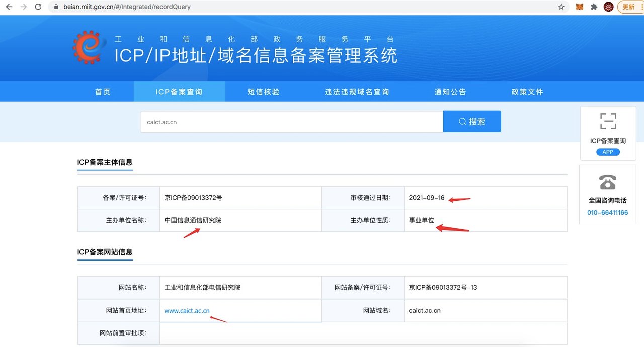This screenshot has width=644, height=347.
Task: Click the blue APP badge
Action: coord(608,152)
